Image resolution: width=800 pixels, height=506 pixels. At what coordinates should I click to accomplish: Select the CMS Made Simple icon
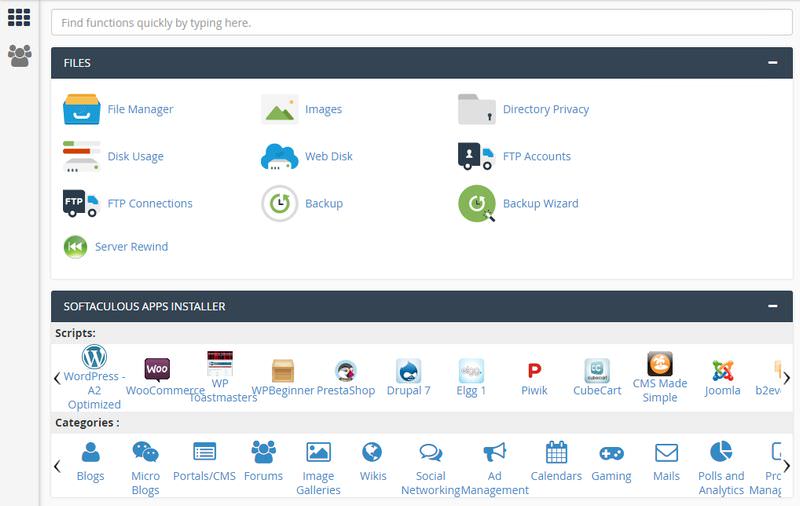pos(660,364)
